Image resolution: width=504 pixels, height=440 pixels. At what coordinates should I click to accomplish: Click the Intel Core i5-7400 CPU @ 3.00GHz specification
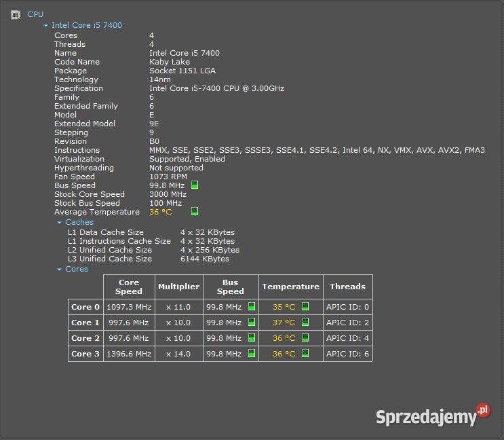(216, 88)
